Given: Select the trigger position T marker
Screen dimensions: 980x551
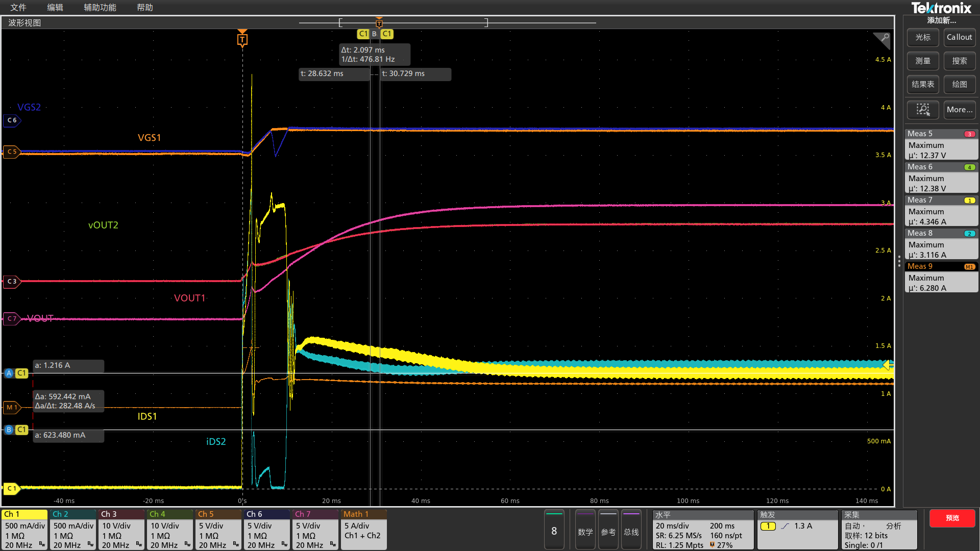Looking at the screenshot, I should [242, 39].
